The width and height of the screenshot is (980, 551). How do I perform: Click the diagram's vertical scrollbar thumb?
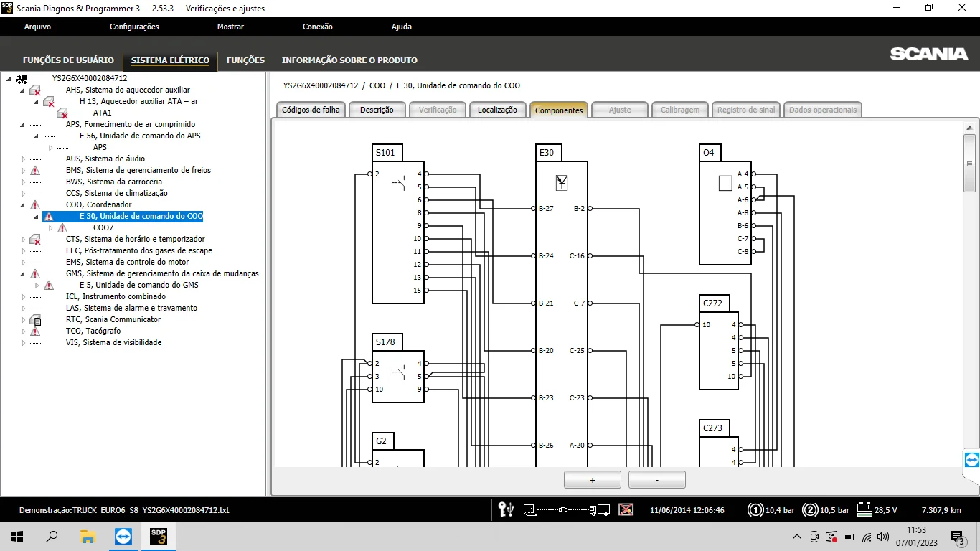pos(970,163)
